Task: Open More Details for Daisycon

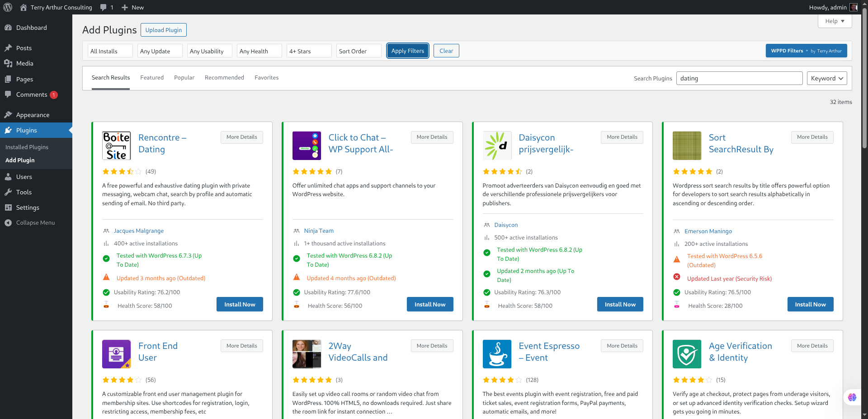Action: [x=622, y=137]
